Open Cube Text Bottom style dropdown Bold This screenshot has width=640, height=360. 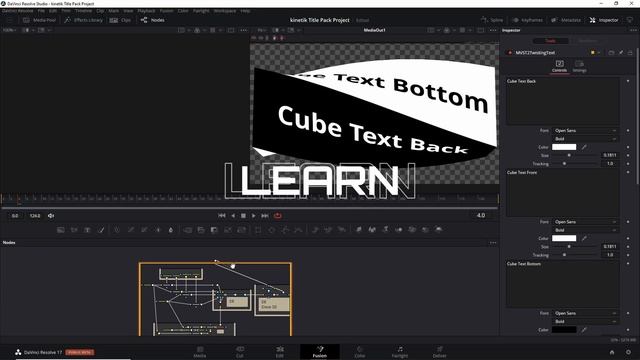pyautogui.click(x=585, y=322)
